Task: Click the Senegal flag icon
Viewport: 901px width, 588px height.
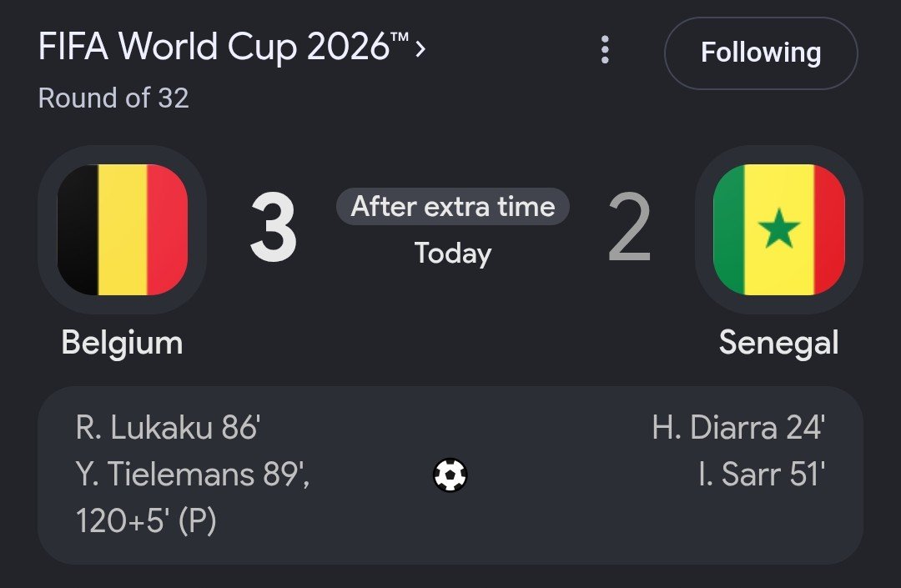Action: pos(778,229)
